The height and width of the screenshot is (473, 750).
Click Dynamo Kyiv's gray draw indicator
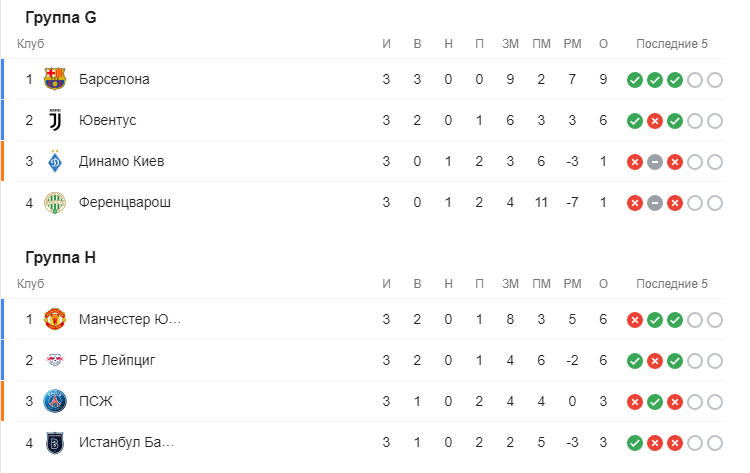[654, 162]
